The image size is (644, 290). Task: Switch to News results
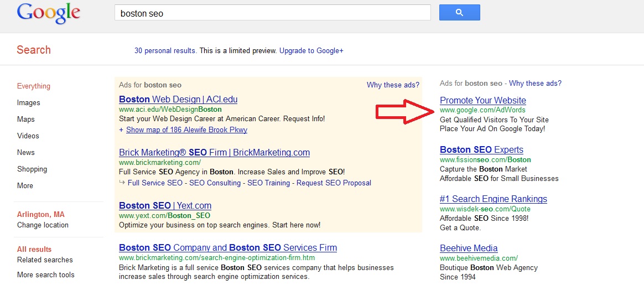coord(26,152)
